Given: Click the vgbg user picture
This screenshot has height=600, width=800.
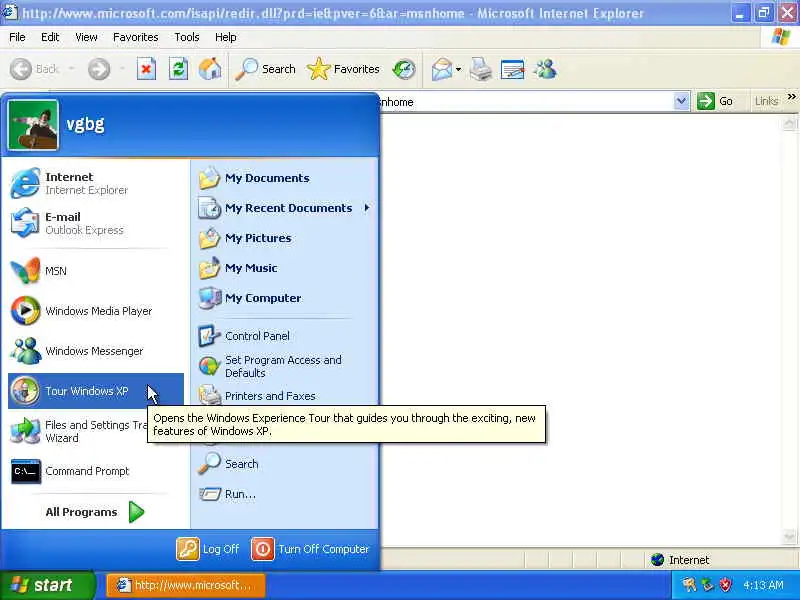Looking at the screenshot, I should pyautogui.click(x=33, y=125).
